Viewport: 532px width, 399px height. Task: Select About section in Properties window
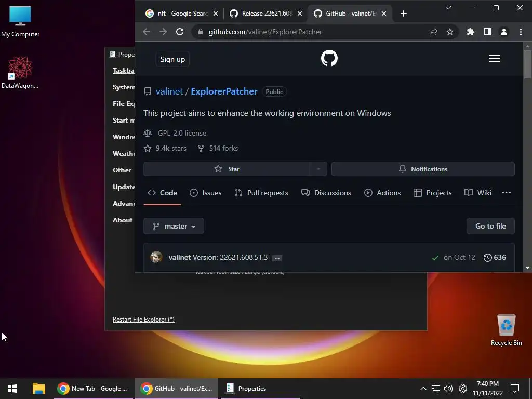click(123, 220)
